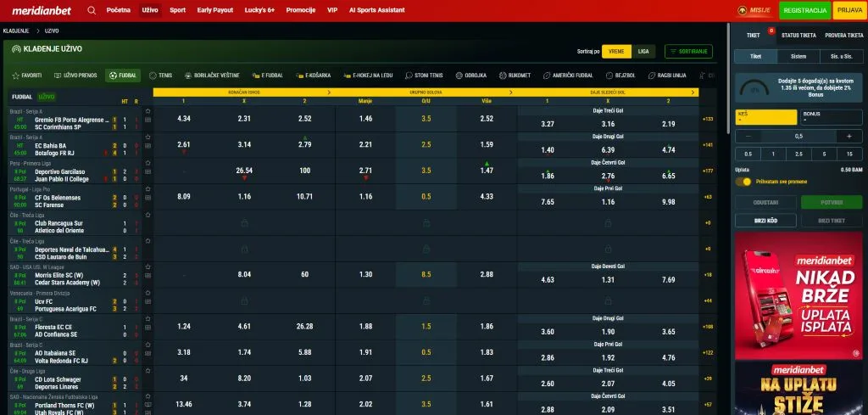Expand +122 markets for Itabaiana match
Image resolution: width=868 pixels, height=415 pixels.
(708, 352)
